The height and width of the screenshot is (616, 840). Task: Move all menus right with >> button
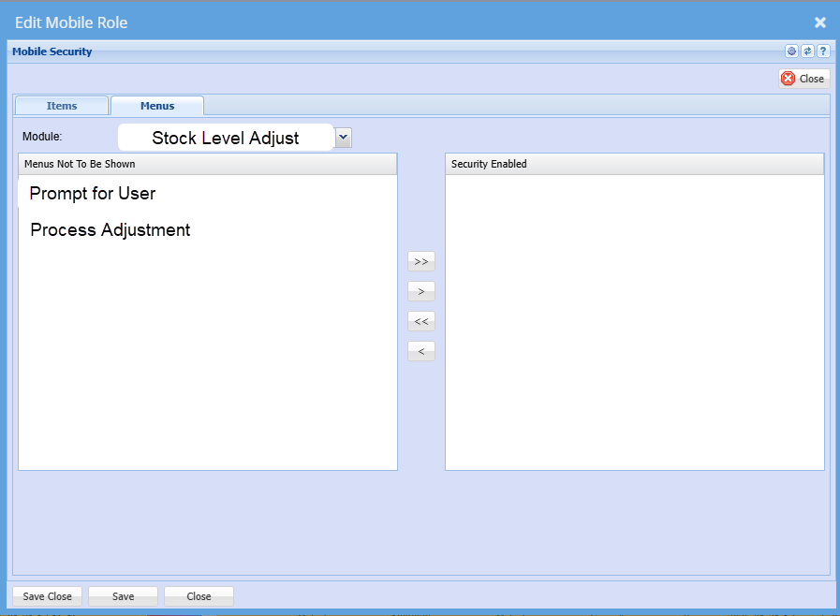[x=421, y=262]
